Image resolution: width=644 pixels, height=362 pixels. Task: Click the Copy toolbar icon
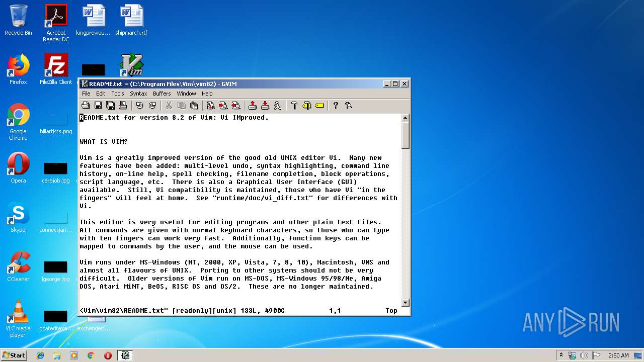pyautogui.click(x=181, y=106)
